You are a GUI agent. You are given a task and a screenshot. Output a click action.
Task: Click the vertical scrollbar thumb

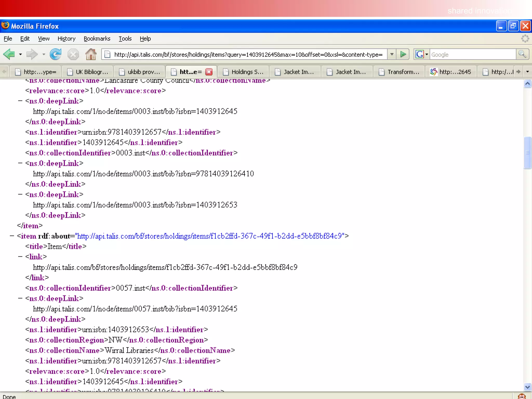[527, 153]
